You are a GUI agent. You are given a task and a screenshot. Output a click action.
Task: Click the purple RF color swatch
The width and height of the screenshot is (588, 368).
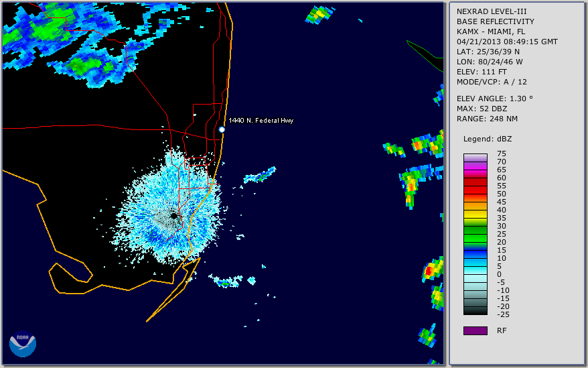click(x=475, y=330)
